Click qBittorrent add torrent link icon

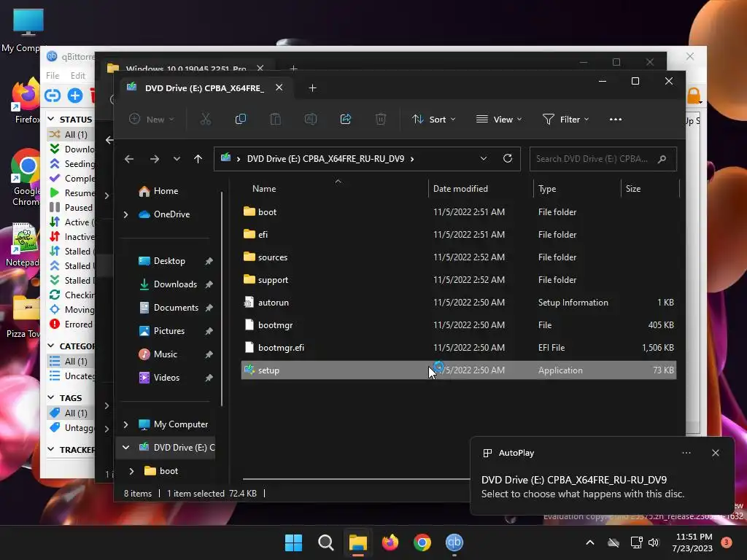pyautogui.click(x=53, y=96)
